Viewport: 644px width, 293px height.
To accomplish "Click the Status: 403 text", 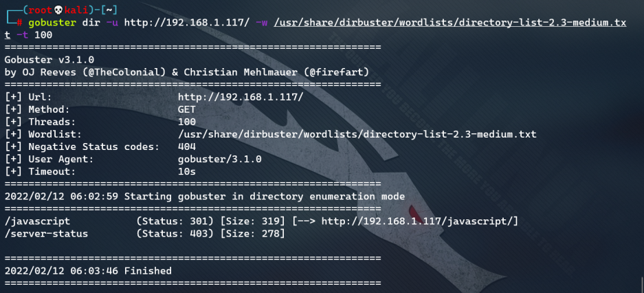I will pos(175,234).
